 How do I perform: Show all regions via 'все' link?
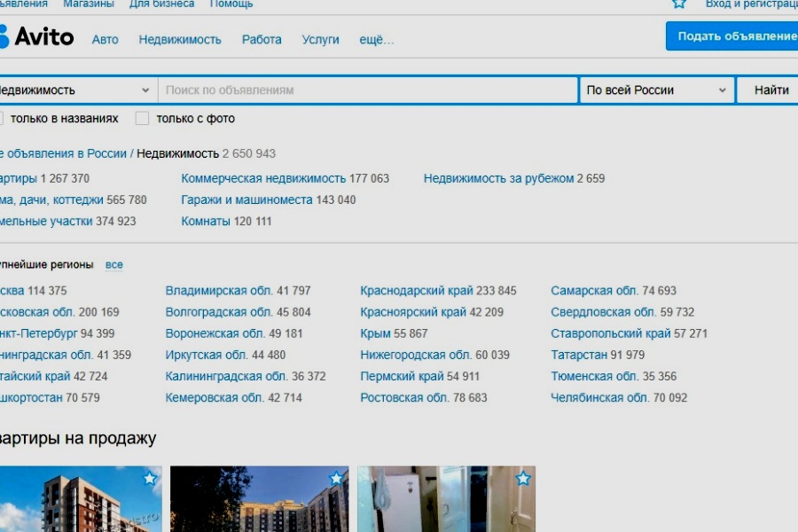[114, 265]
